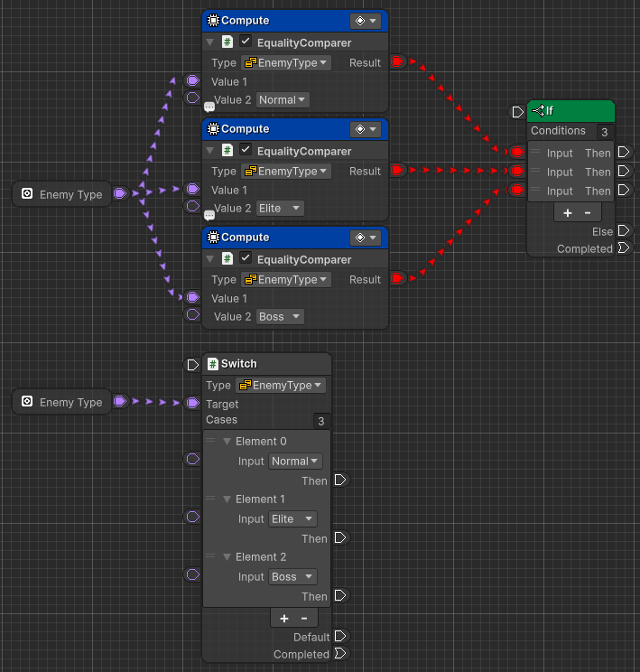
Task: Click Completed output port on If node
Action: pos(624,247)
